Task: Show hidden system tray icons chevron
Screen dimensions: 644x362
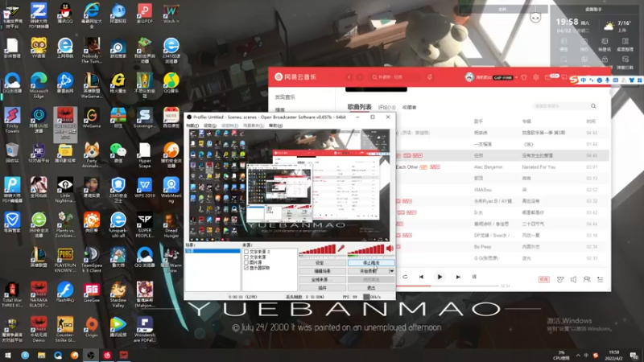Action: [578, 356]
